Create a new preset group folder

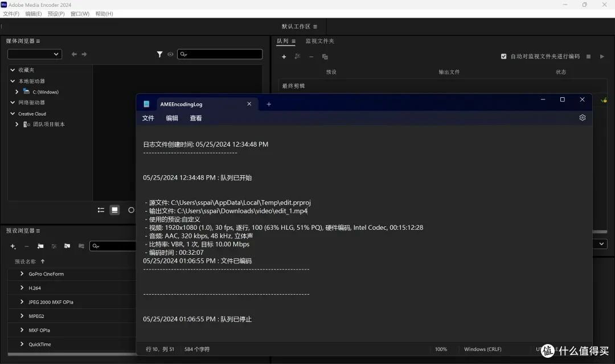tap(40, 246)
